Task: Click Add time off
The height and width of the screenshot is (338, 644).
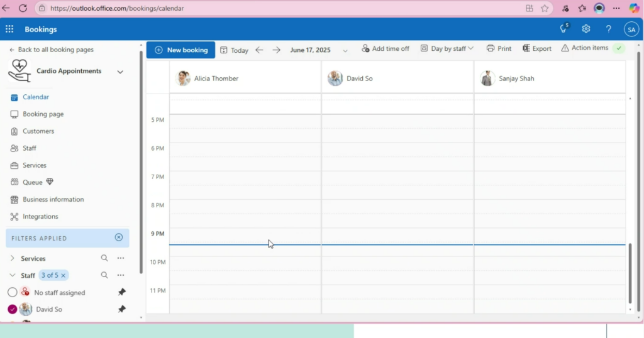Action: (x=386, y=48)
